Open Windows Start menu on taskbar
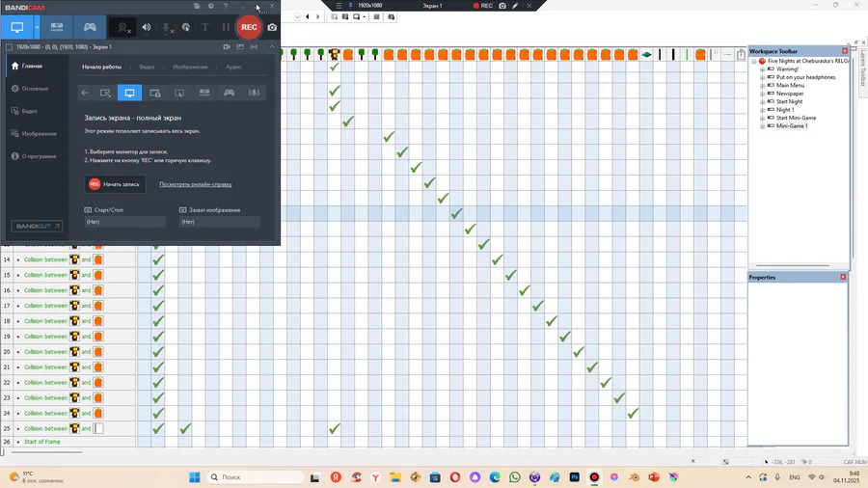This screenshot has height=488, width=868. pyautogui.click(x=194, y=477)
